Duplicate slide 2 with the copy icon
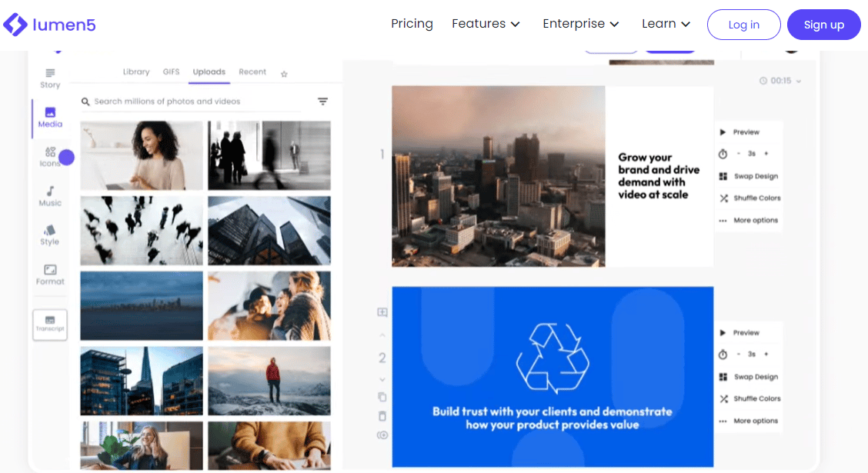Screen dimensions: 868x473 382,397
